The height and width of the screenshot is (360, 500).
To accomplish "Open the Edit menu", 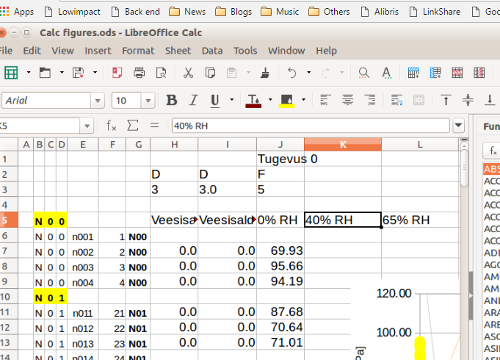I will click(x=32, y=51).
